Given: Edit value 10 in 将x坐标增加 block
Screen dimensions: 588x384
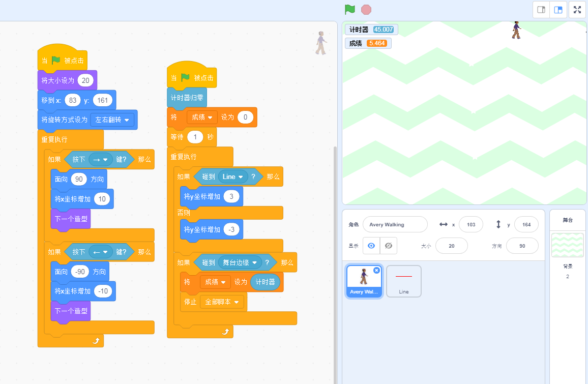Looking at the screenshot, I should tap(102, 199).
